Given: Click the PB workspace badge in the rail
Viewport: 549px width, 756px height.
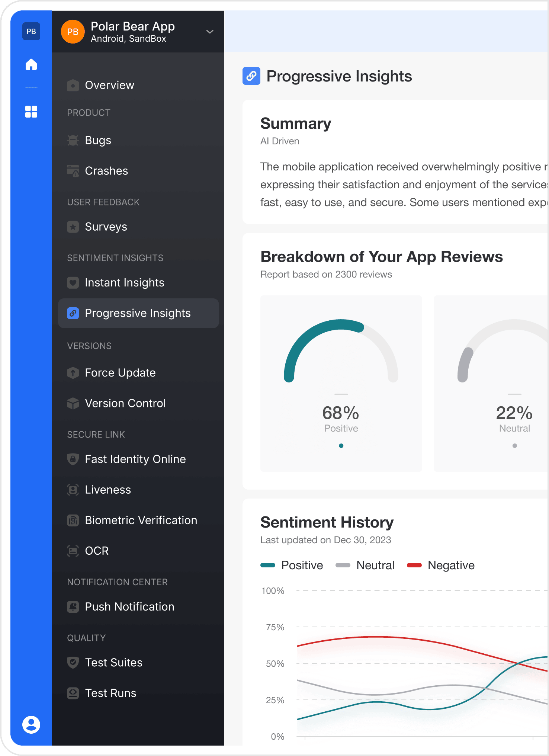Looking at the screenshot, I should [31, 32].
